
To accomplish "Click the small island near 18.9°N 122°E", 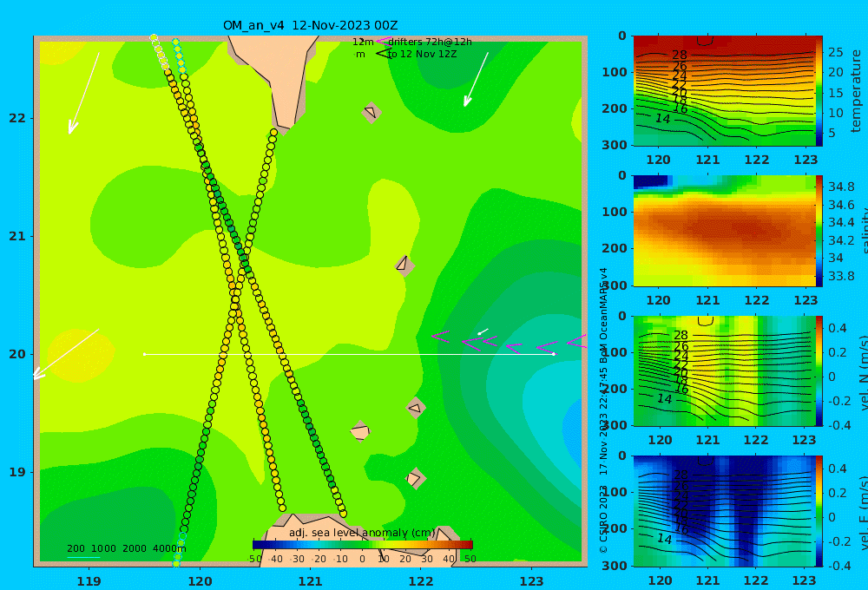I will click(415, 478).
